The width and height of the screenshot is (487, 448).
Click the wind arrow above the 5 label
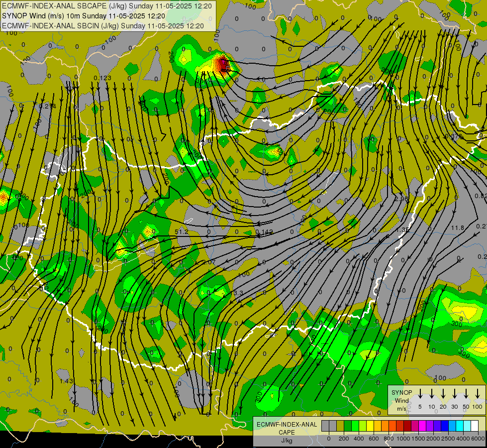[x=420, y=393]
